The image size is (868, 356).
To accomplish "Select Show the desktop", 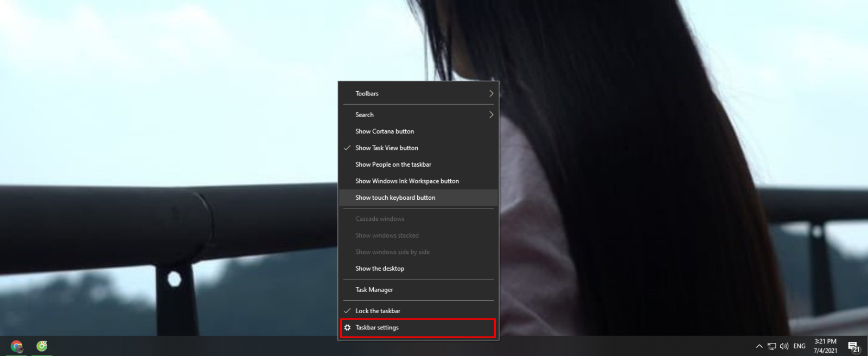I will (x=418, y=269).
